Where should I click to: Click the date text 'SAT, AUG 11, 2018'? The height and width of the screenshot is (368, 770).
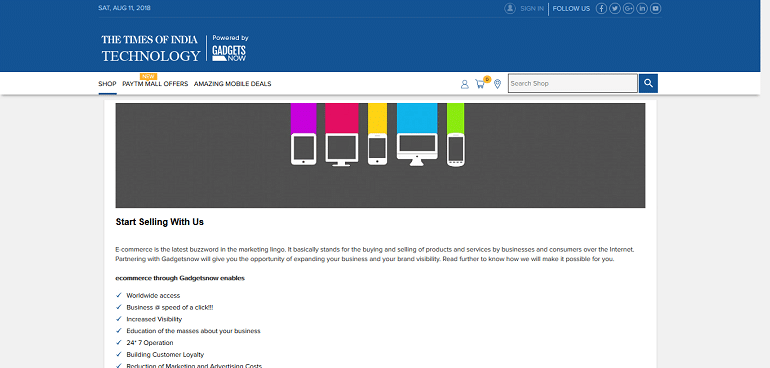coord(124,8)
